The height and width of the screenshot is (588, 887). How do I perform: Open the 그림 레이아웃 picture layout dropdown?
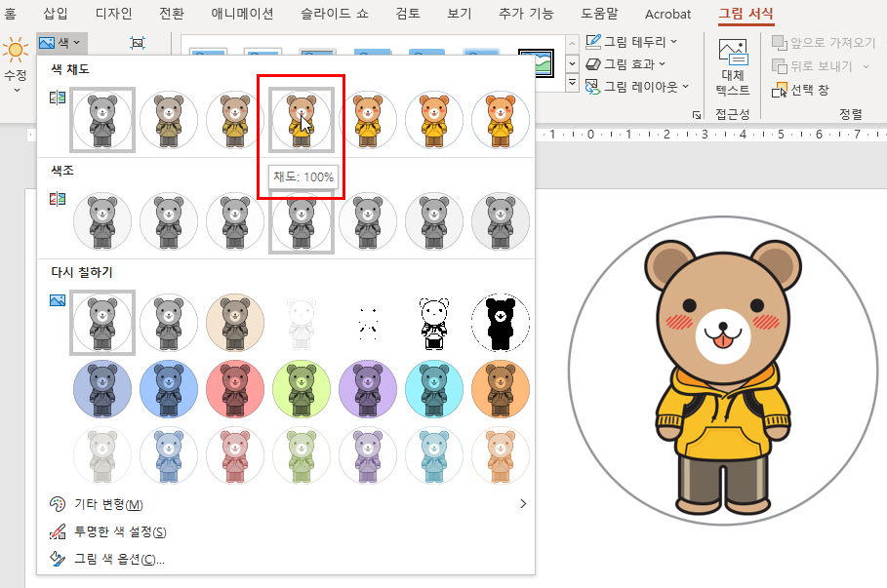tap(644, 87)
